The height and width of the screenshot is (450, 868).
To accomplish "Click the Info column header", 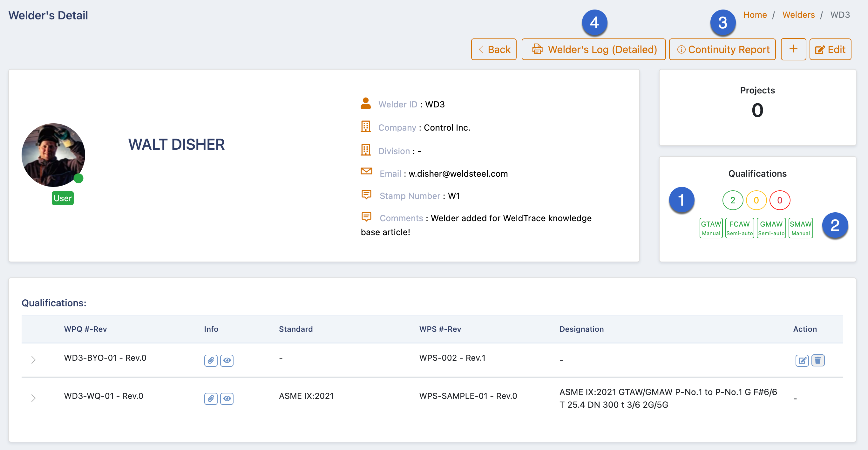I will (211, 329).
